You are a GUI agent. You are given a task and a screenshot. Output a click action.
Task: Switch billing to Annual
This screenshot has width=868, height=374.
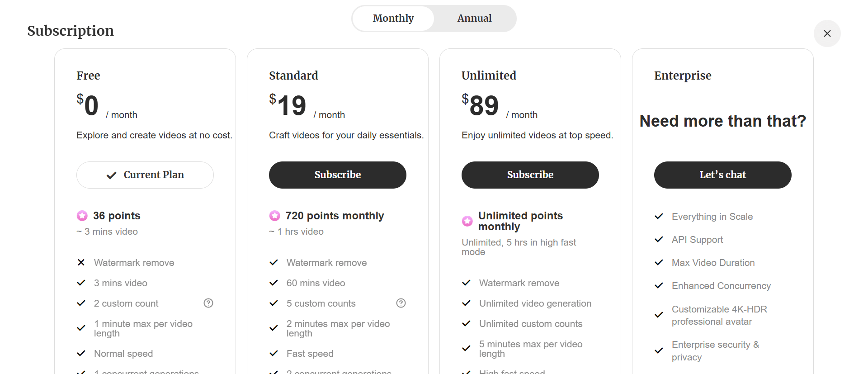click(474, 18)
